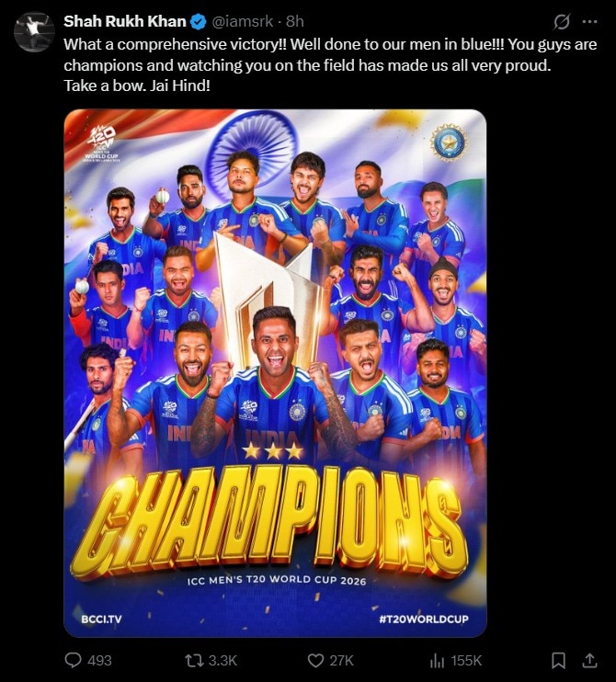Click the 155K views count
Viewport: 616px width, 682px height.
(x=466, y=661)
